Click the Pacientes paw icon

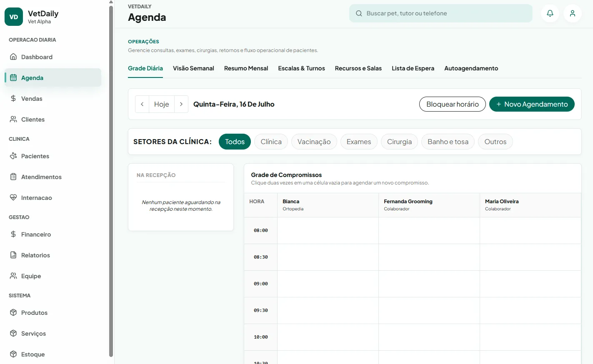13,156
